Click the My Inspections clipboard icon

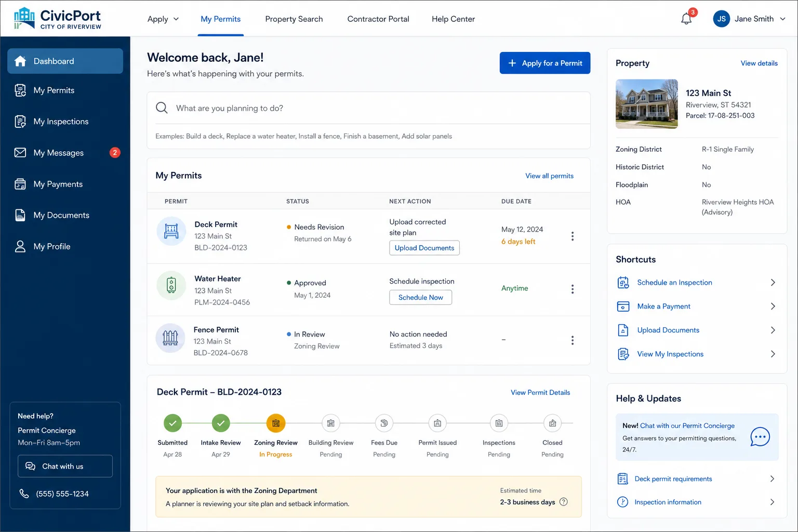20,122
